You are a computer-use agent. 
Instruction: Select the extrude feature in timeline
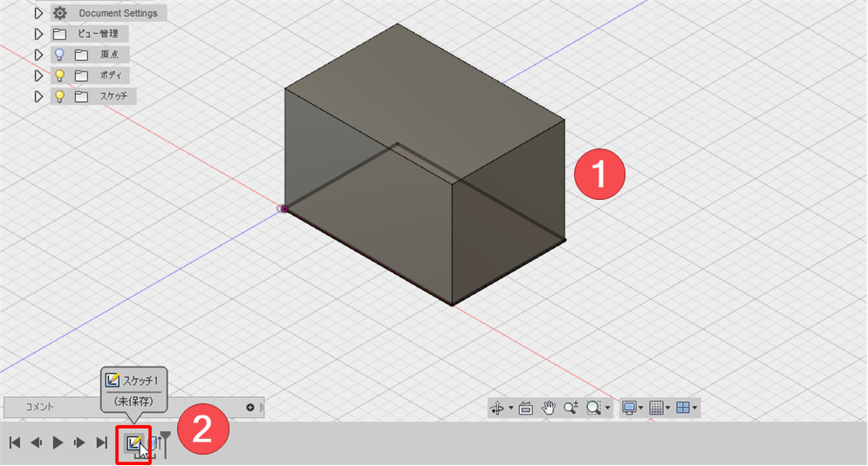[154, 444]
